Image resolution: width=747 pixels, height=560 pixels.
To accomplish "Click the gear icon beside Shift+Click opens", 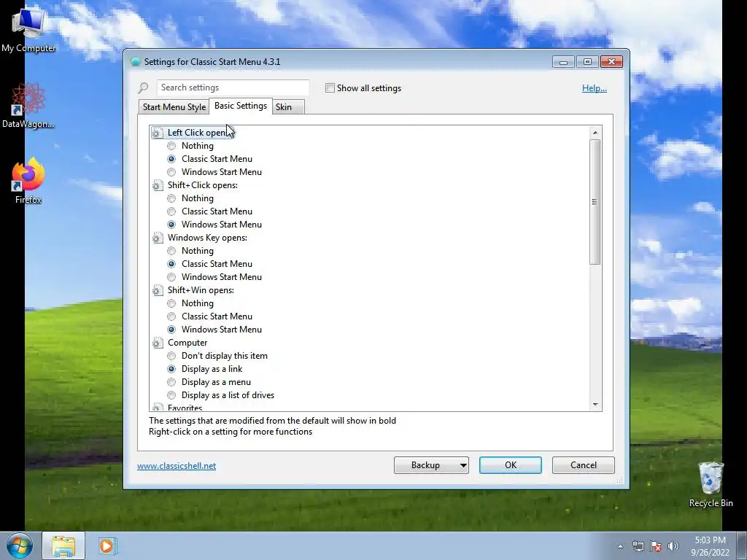I will click(158, 185).
